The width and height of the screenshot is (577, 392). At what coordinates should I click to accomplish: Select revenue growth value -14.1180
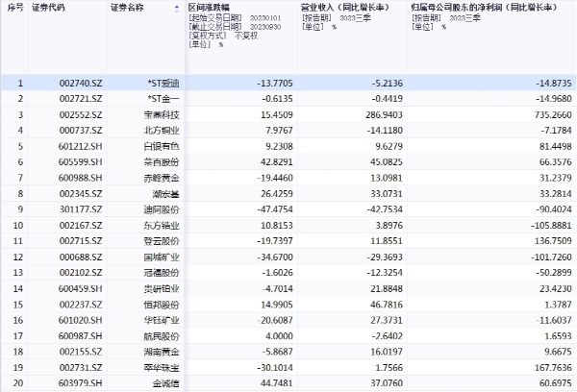385,131
